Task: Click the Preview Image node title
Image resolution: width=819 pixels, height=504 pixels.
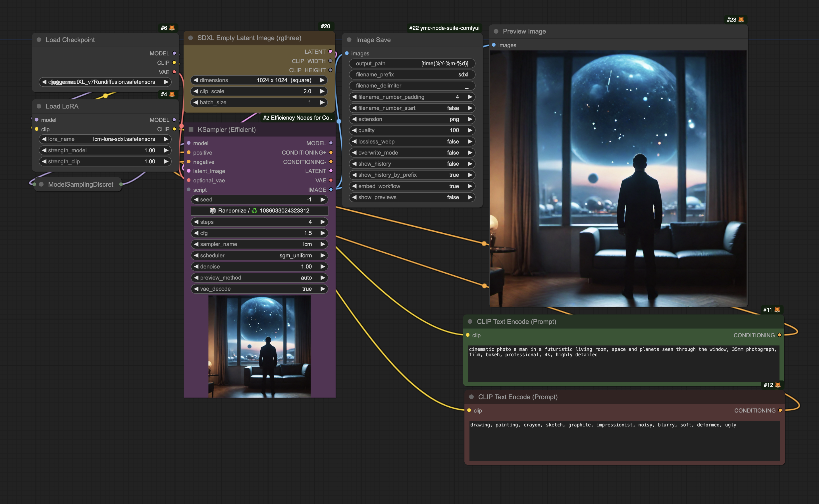Action: coord(524,31)
